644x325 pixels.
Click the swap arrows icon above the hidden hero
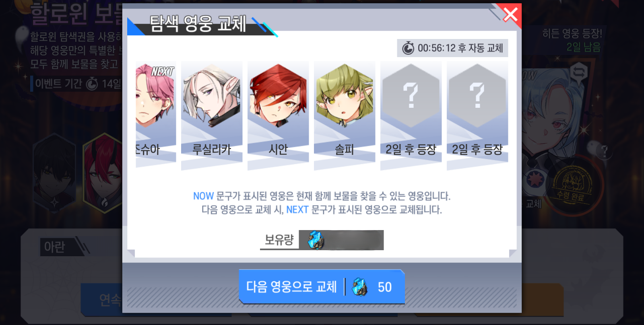[579, 73]
